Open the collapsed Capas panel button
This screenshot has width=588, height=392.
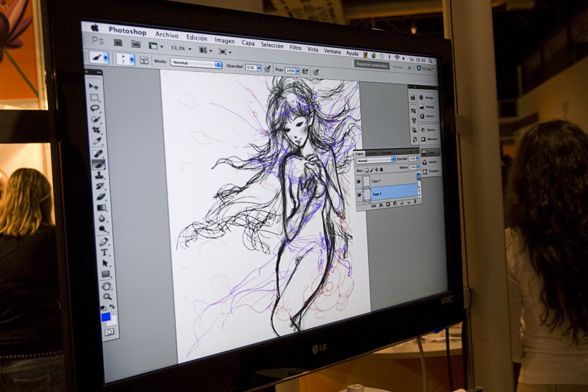point(429,152)
